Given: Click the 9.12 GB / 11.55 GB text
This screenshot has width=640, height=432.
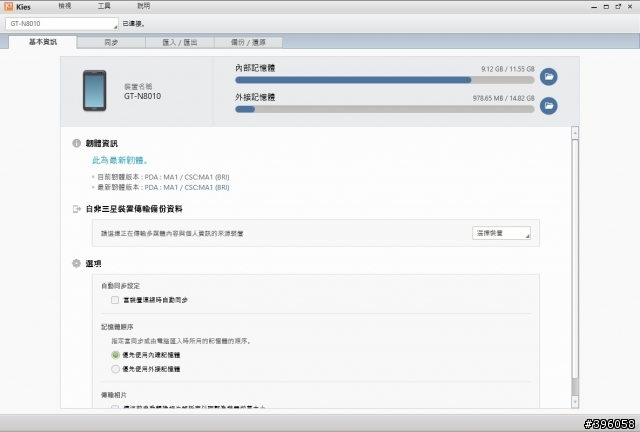Looking at the screenshot, I should (507, 69).
